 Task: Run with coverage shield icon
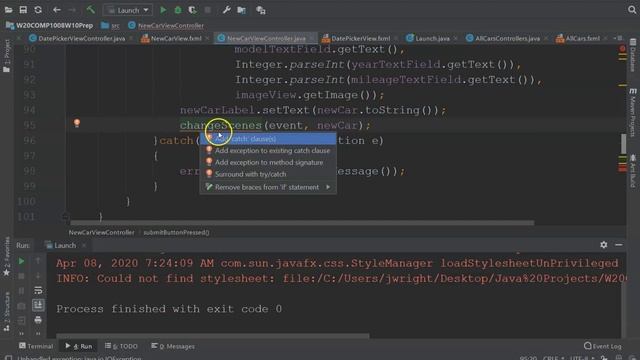pyautogui.click(x=192, y=10)
